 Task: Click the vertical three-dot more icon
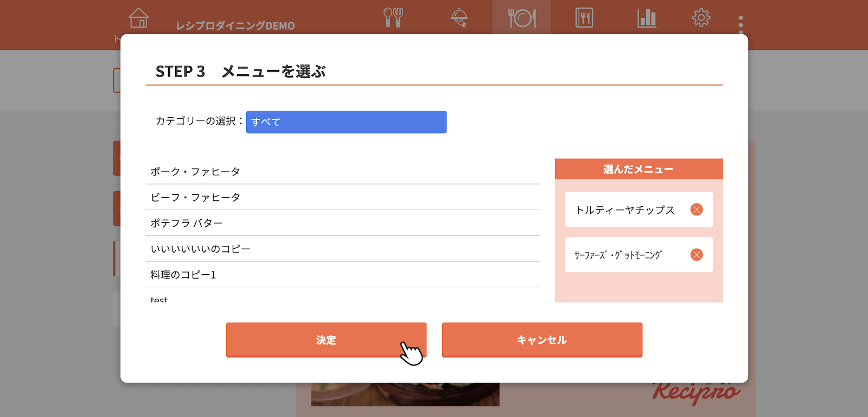point(741,24)
